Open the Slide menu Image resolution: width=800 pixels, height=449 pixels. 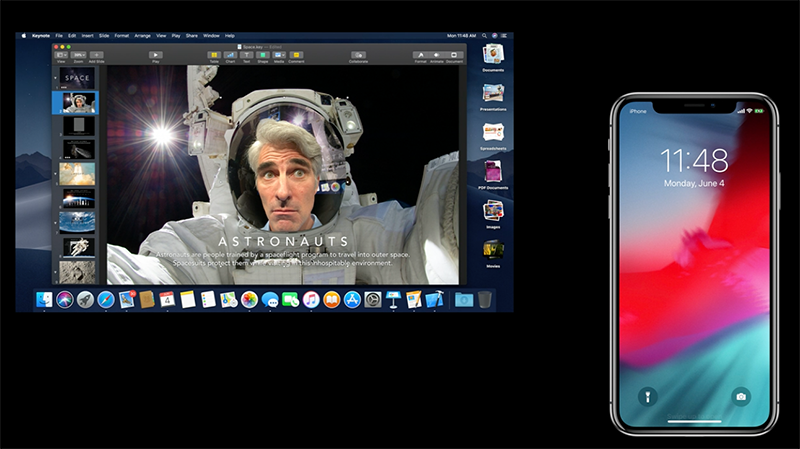coord(104,36)
